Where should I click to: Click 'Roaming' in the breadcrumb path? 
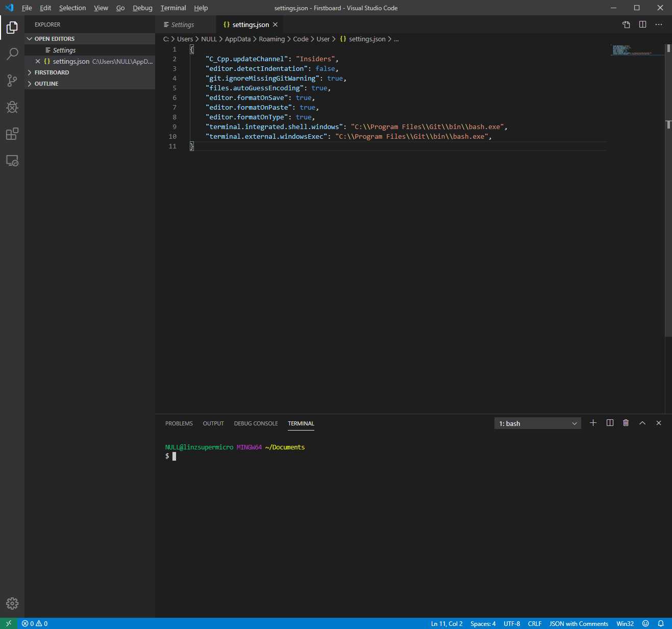point(271,39)
